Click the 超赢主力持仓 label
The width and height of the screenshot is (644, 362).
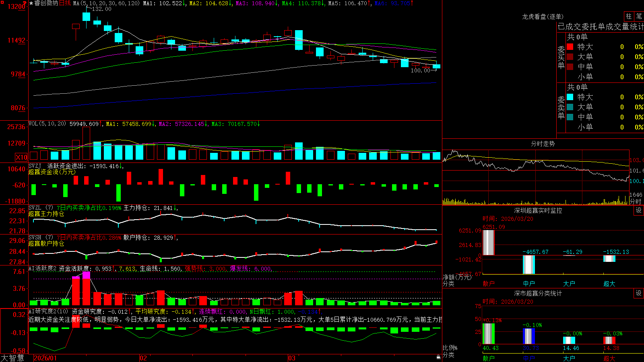pyautogui.click(x=46, y=214)
